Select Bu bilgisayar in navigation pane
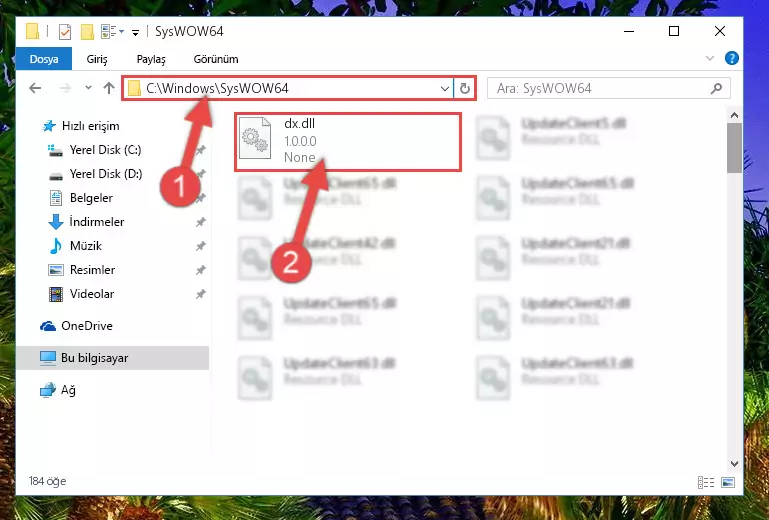769x520 pixels. (x=112, y=358)
